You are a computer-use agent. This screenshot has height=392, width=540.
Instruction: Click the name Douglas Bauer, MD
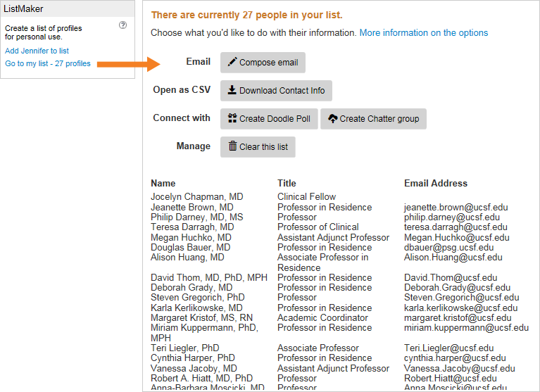pos(191,248)
